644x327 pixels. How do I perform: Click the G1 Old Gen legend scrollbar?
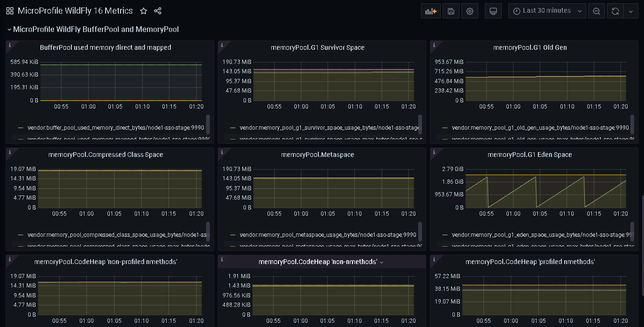click(632, 125)
